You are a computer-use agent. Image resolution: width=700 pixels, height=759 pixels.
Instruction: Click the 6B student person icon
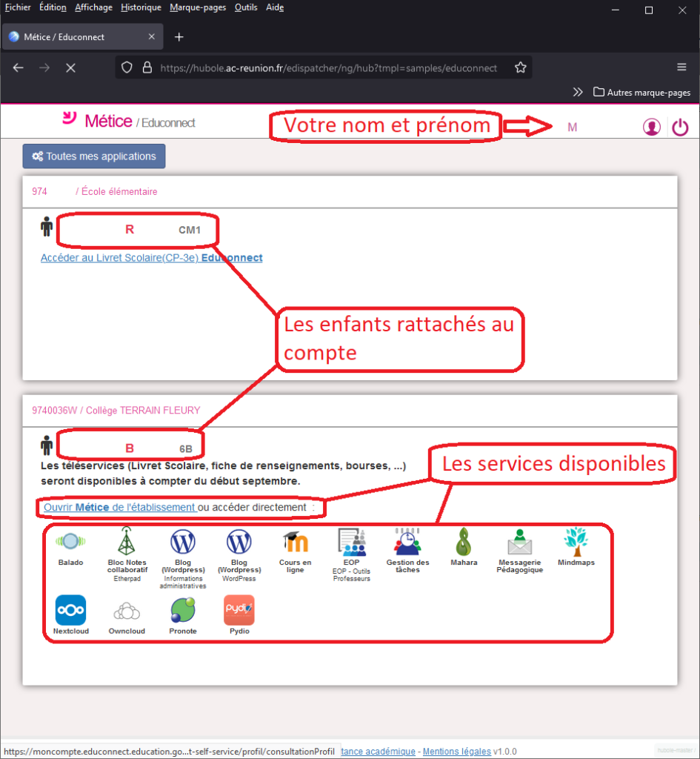coord(47,445)
